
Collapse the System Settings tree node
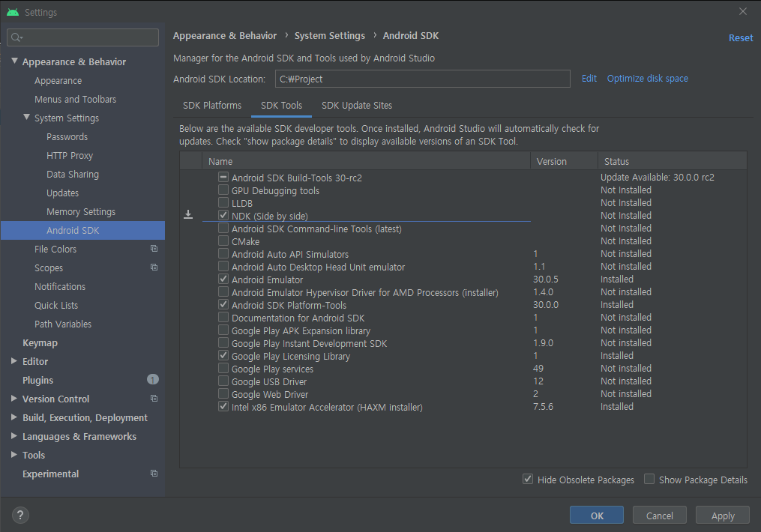point(27,118)
